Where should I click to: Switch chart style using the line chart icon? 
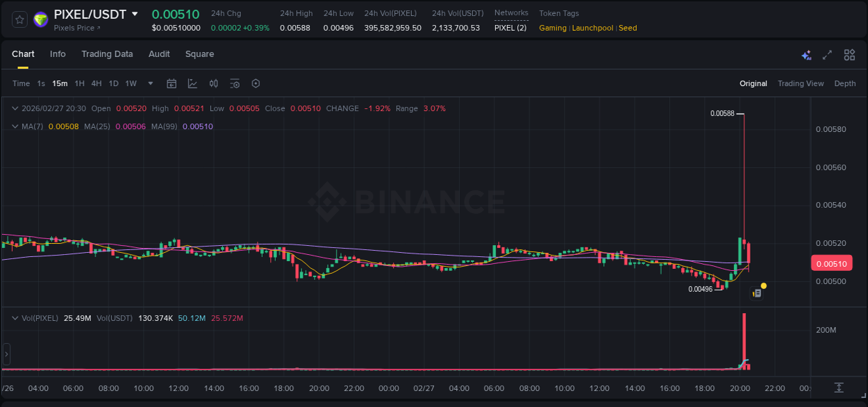coord(192,83)
